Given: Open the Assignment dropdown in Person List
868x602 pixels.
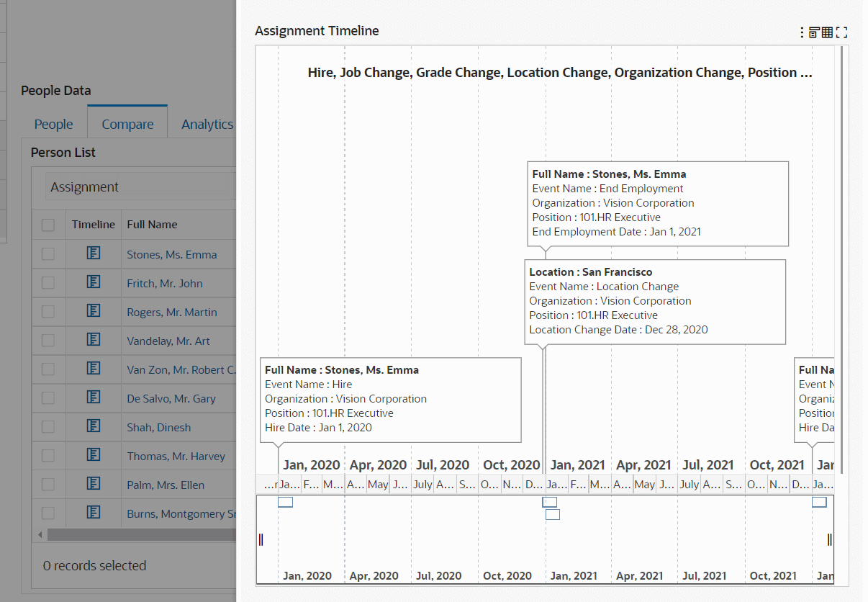Looking at the screenshot, I should pos(141,187).
